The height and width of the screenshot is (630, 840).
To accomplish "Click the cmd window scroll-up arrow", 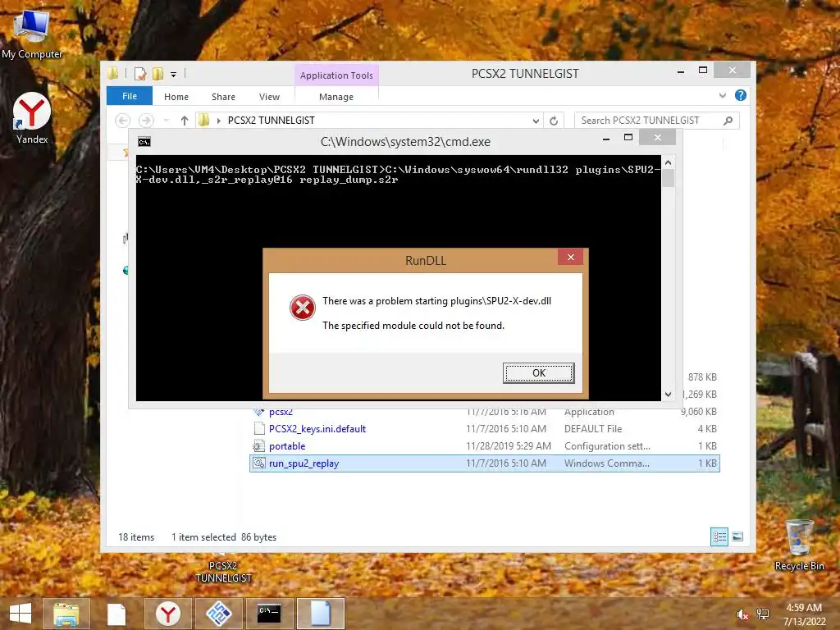I will click(668, 162).
